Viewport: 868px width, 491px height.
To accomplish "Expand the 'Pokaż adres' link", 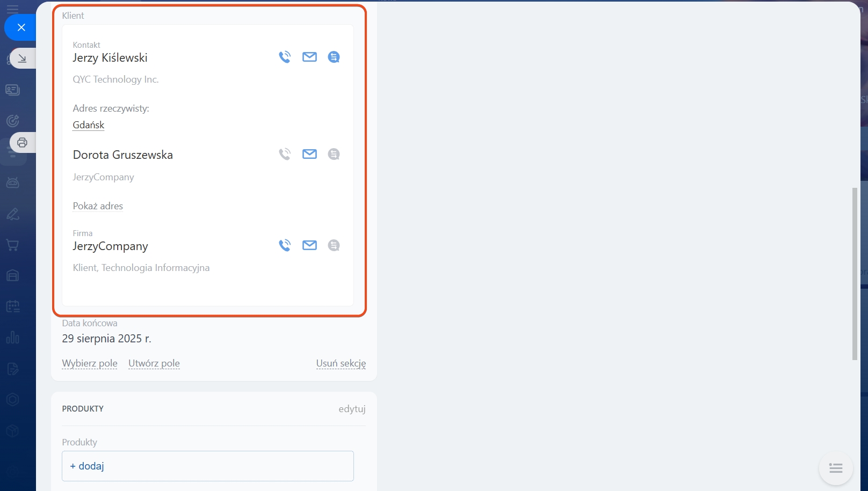I will [x=98, y=206].
